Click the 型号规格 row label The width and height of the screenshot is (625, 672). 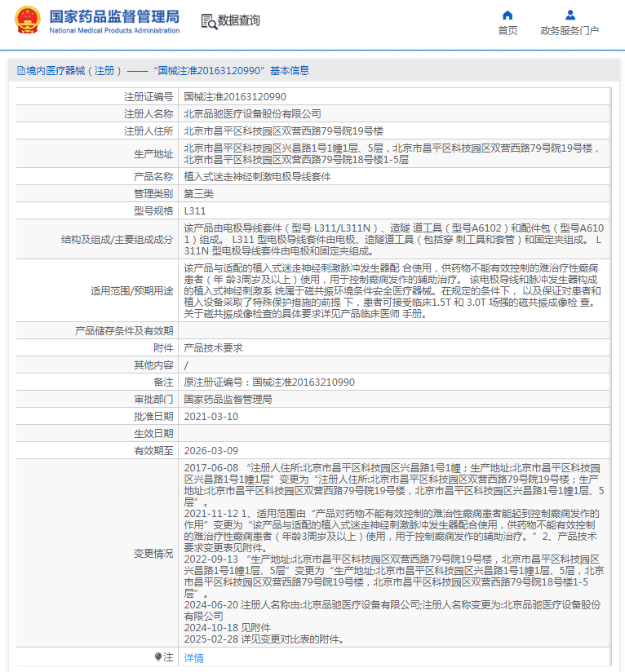153,211
